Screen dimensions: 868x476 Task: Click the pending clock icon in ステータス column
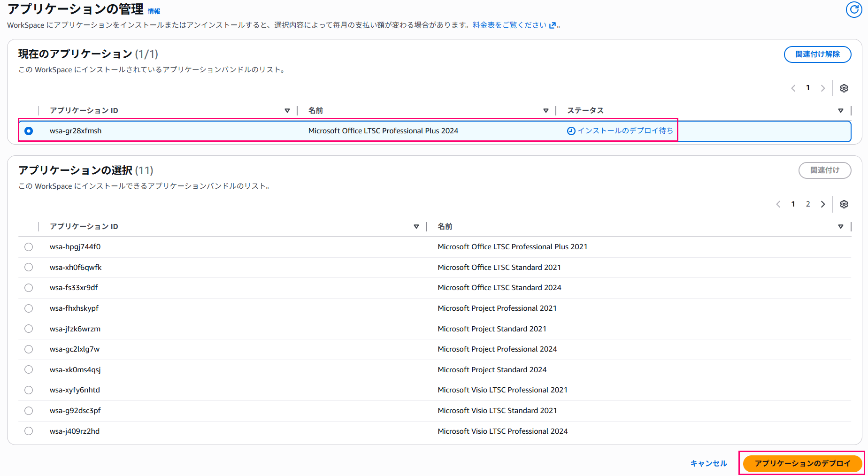coord(570,131)
